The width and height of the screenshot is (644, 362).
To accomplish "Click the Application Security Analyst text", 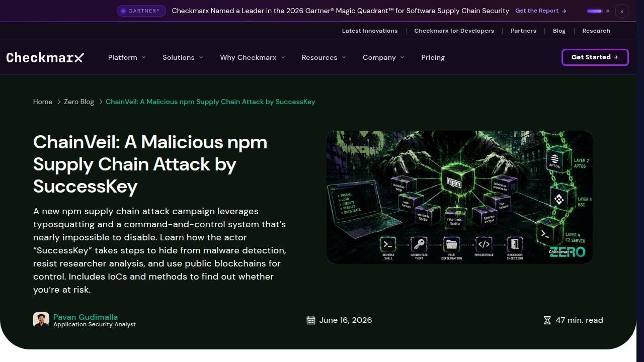I will click(x=95, y=325).
